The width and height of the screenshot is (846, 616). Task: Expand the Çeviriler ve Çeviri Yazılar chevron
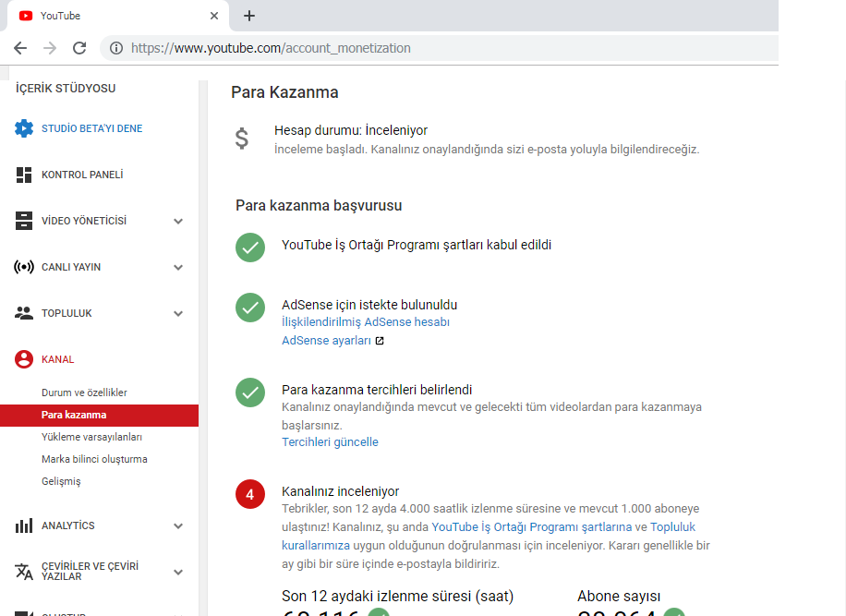[178, 573]
